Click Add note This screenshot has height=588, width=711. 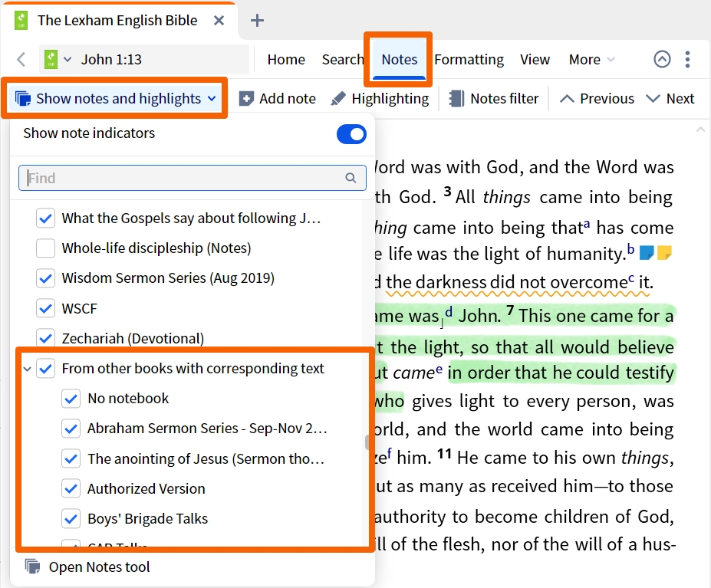click(277, 98)
